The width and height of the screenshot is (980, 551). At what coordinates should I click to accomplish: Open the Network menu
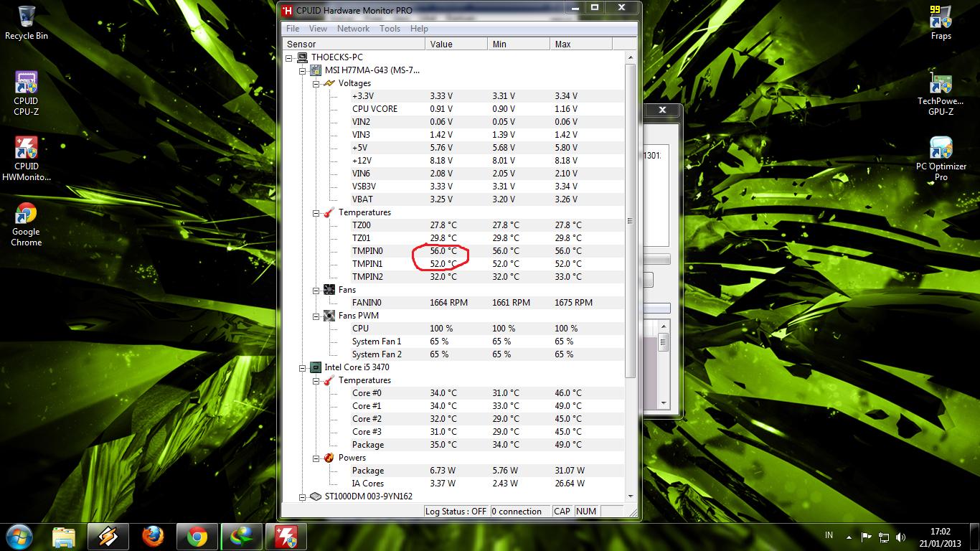pos(353,29)
